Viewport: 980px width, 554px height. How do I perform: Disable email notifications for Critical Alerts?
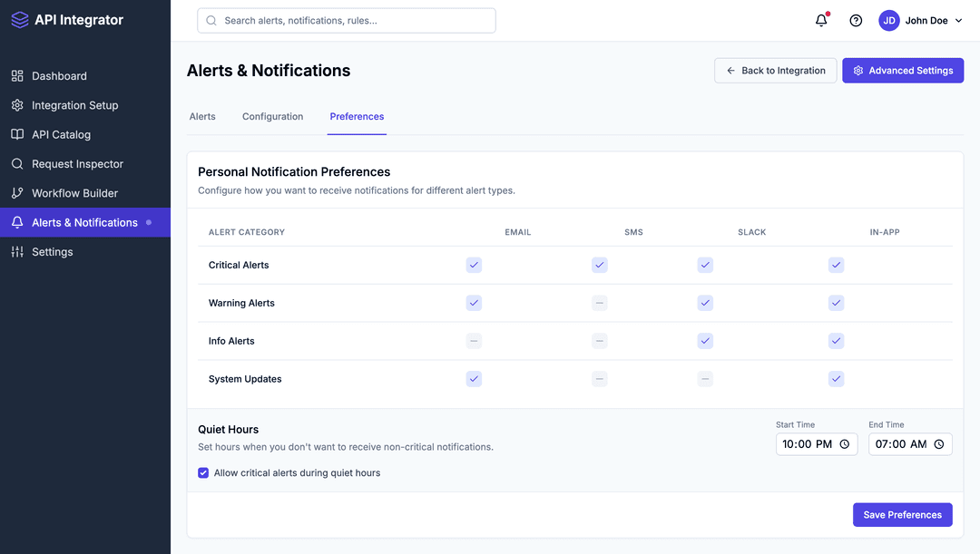tap(474, 265)
